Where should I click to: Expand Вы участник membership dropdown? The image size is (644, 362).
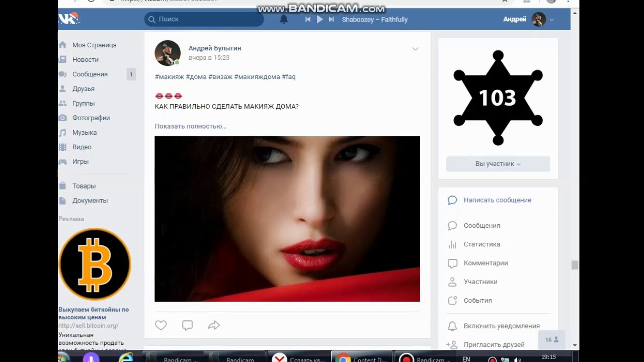tap(498, 164)
